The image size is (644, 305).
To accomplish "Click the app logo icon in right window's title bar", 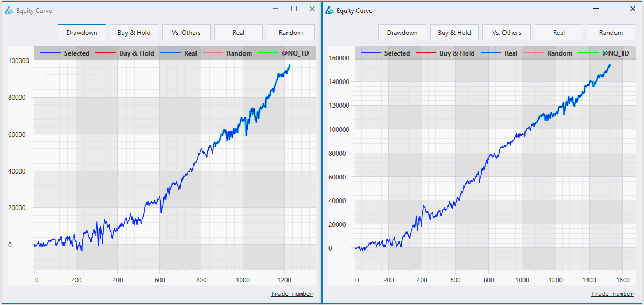I will pyautogui.click(x=330, y=10).
